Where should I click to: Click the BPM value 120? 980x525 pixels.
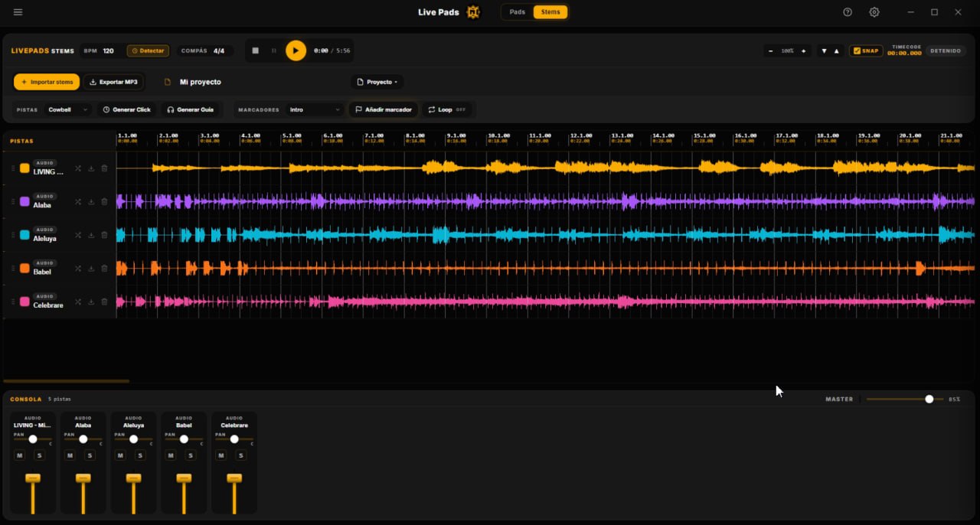pyautogui.click(x=109, y=51)
